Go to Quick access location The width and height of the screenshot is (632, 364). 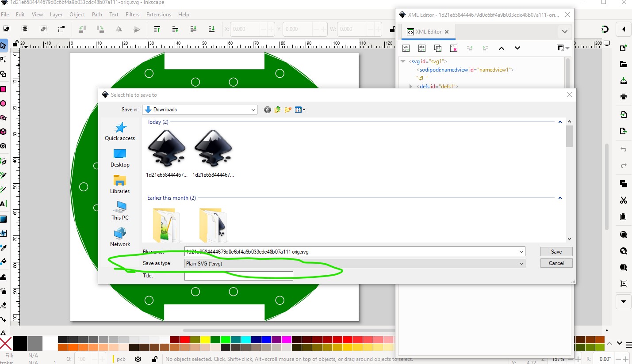click(x=120, y=131)
